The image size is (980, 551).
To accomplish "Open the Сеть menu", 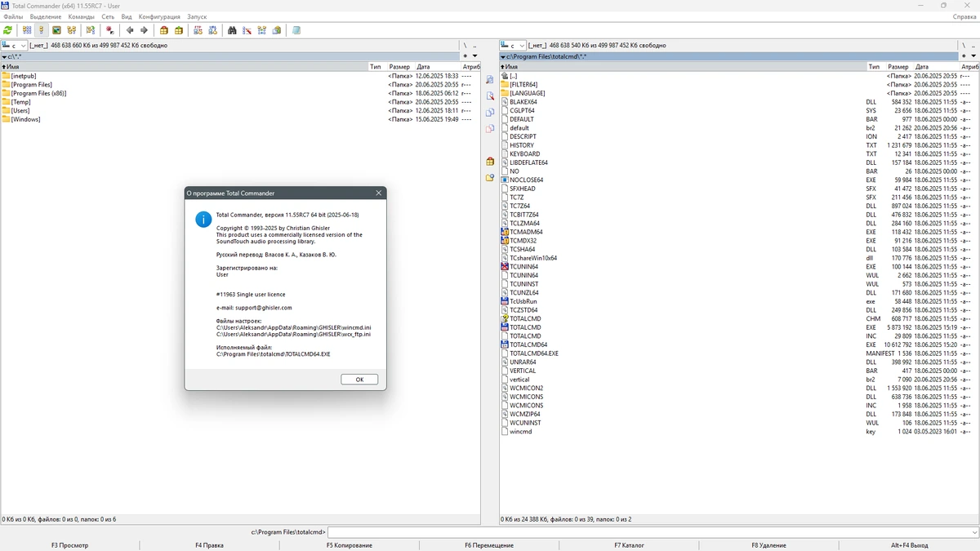I will (108, 16).
